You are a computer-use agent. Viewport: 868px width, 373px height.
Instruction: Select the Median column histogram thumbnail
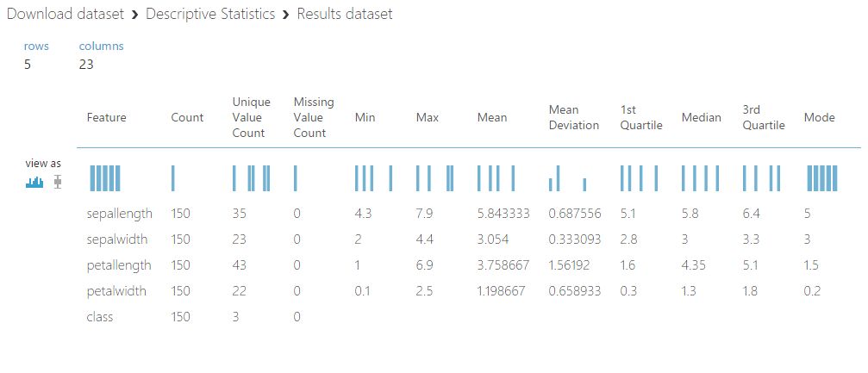click(x=700, y=178)
